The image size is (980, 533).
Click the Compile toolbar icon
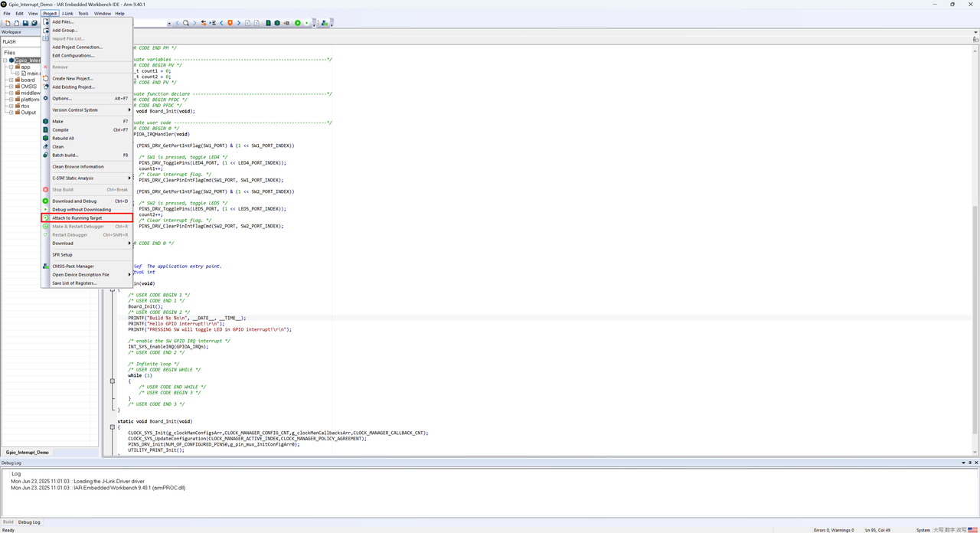[268, 23]
